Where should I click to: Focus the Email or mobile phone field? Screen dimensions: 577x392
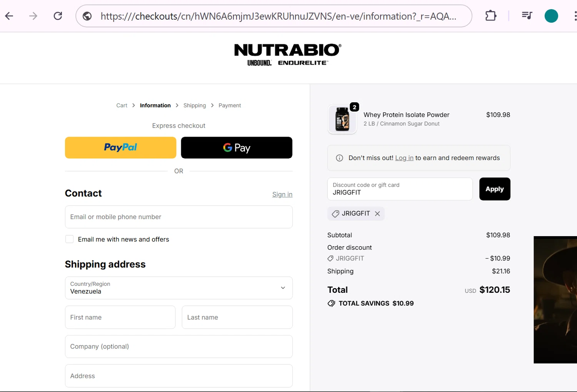coord(179,217)
